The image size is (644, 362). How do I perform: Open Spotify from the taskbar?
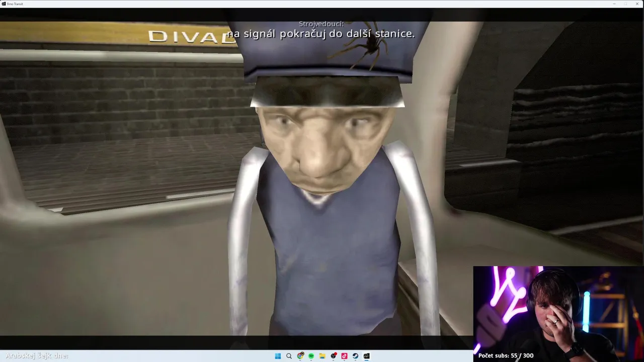click(x=311, y=356)
